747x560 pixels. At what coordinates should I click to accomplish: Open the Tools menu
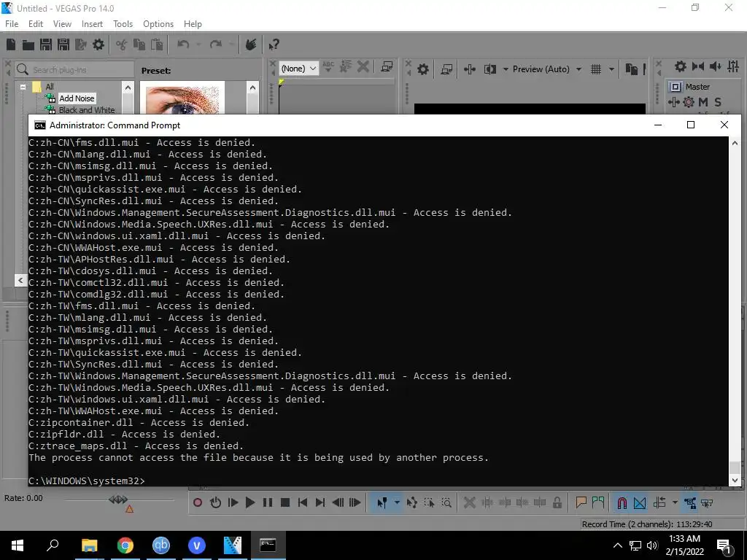123,24
